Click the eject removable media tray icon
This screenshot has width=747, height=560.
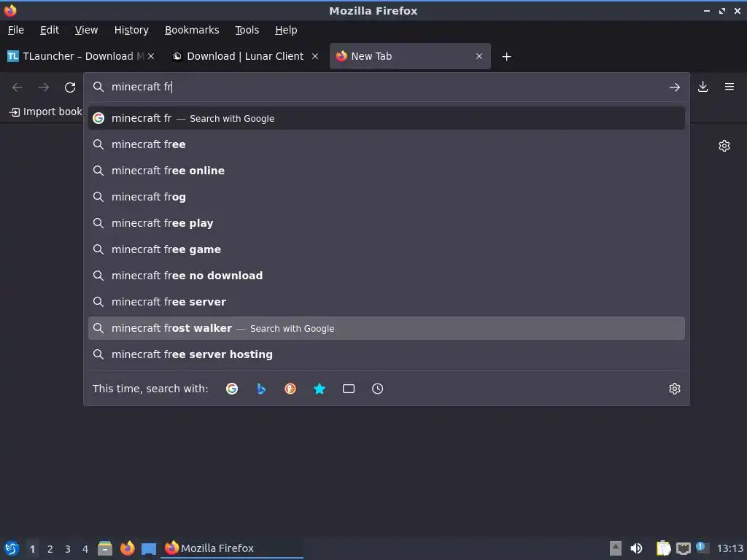point(616,548)
